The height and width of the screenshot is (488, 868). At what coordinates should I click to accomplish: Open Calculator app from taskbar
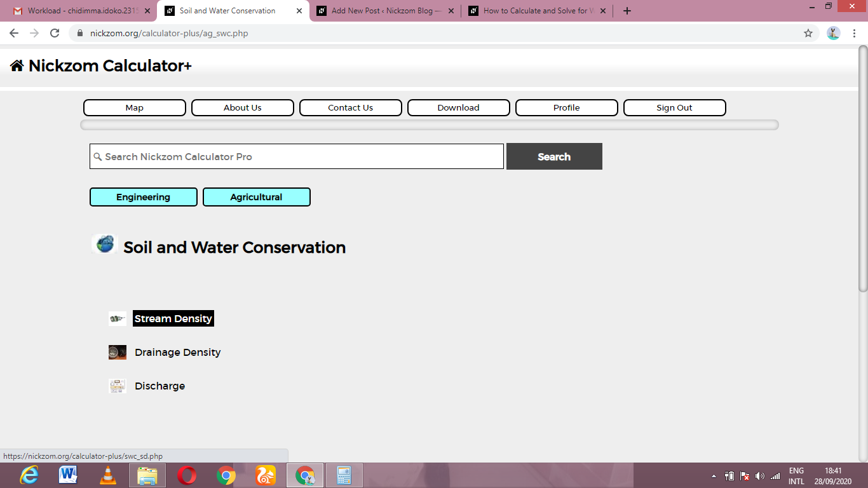pyautogui.click(x=344, y=475)
